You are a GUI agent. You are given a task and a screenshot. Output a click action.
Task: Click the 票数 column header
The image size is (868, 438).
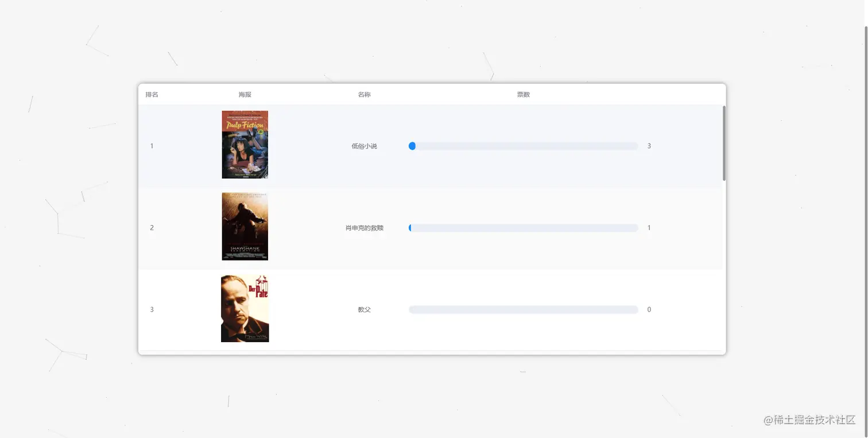[524, 95]
